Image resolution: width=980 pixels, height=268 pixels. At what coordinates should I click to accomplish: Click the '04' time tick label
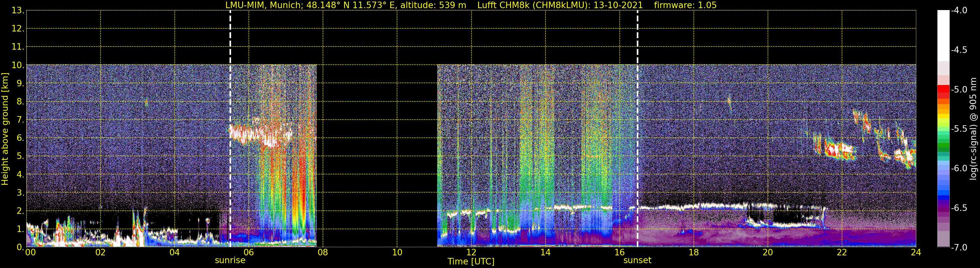(175, 252)
